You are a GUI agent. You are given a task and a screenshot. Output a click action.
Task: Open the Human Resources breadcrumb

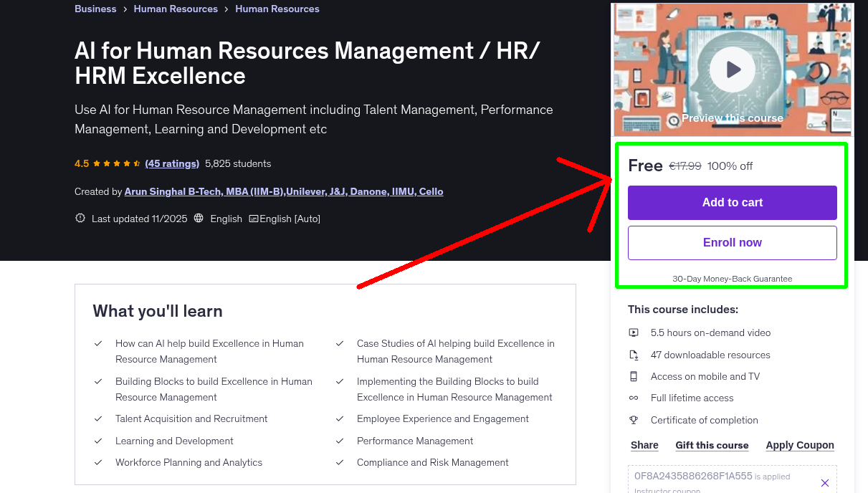click(x=176, y=9)
